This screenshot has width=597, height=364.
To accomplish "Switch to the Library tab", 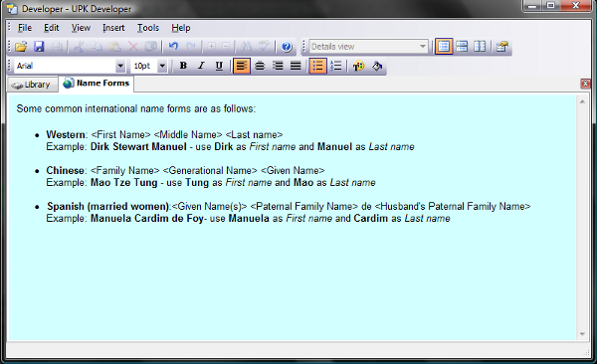I will (x=32, y=85).
